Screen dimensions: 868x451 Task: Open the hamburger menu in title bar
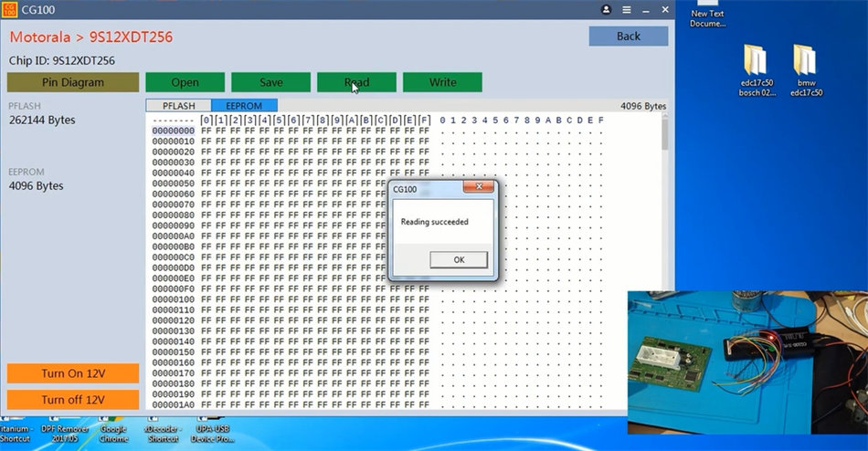coord(626,9)
